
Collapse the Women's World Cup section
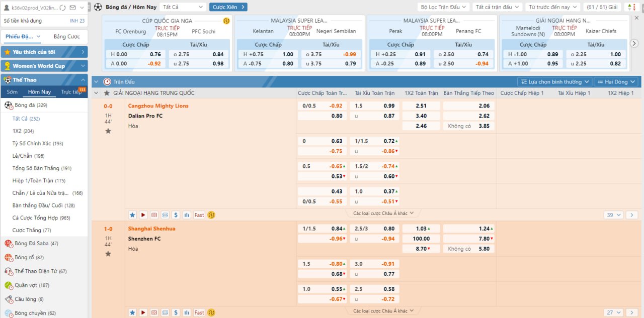pos(83,66)
